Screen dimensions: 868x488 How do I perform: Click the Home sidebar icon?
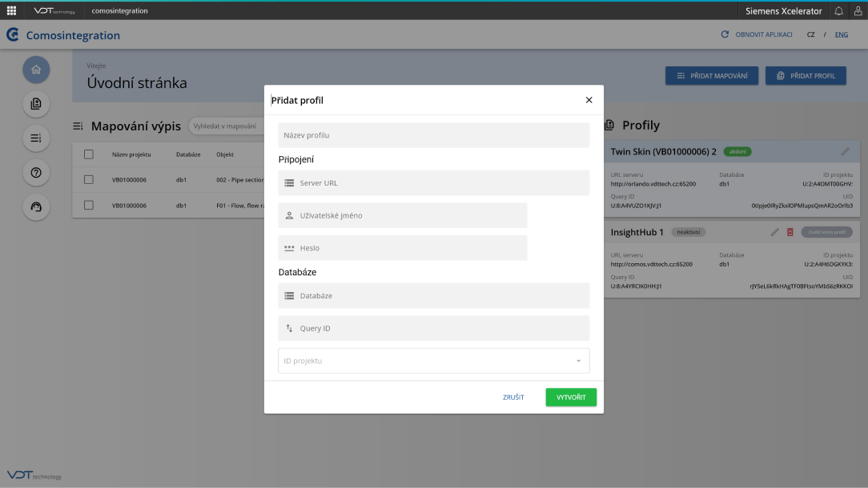point(36,70)
